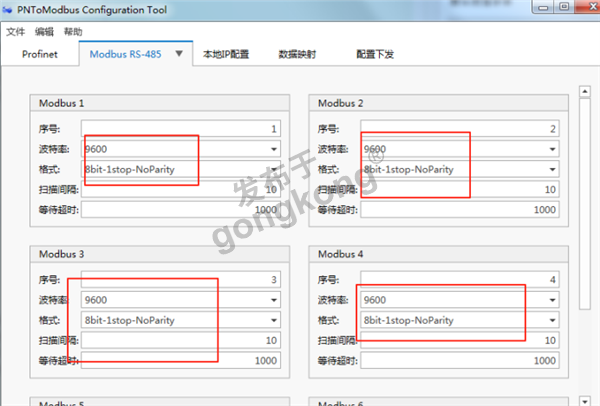
Task: Click the Modbus 1 group header
Action: pos(160,103)
